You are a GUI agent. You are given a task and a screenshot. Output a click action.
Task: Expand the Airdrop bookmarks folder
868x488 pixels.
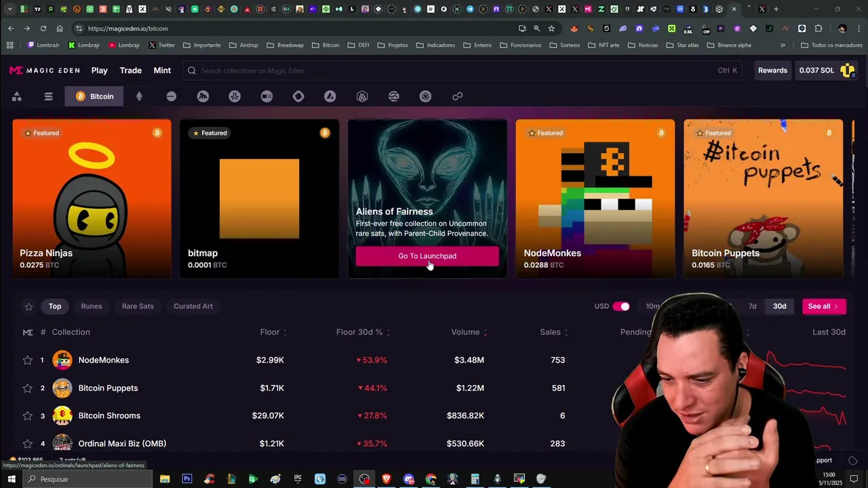pos(243,45)
